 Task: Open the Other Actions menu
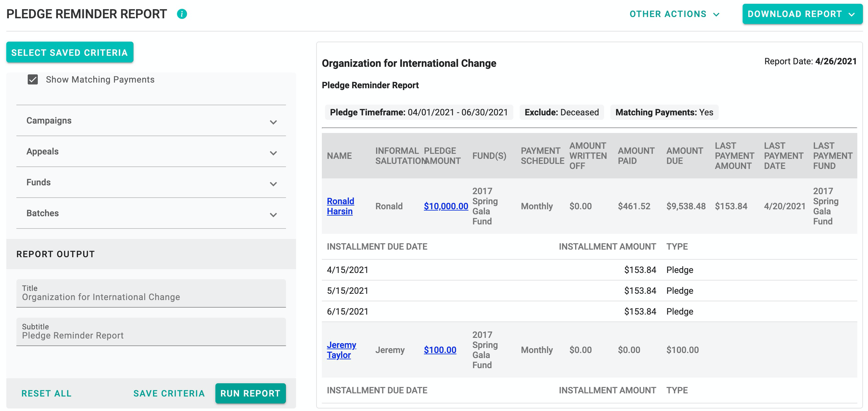point(673,14)
